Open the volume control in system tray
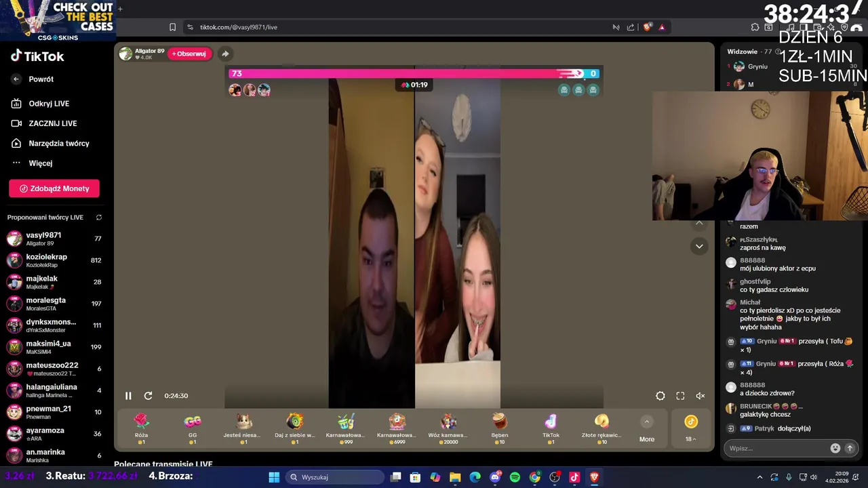 pyautogui.click(x=814, y=477)
